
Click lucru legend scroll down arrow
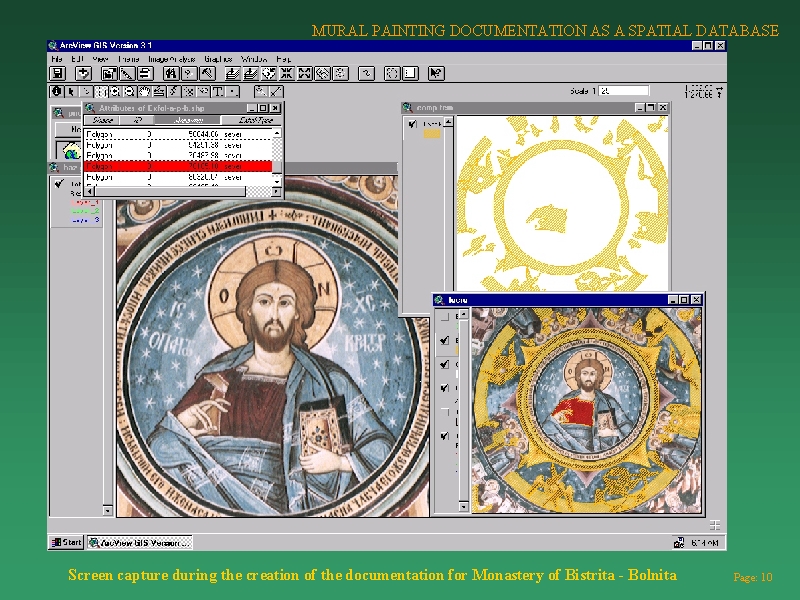tap(464, 507)
